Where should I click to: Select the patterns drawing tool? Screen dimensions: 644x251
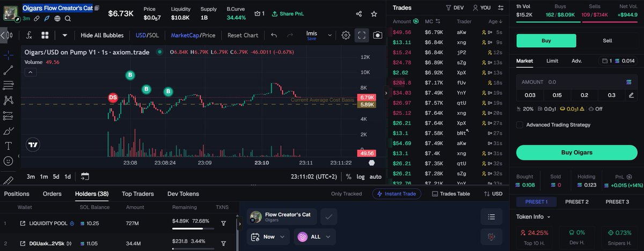(x=9, y=100)
